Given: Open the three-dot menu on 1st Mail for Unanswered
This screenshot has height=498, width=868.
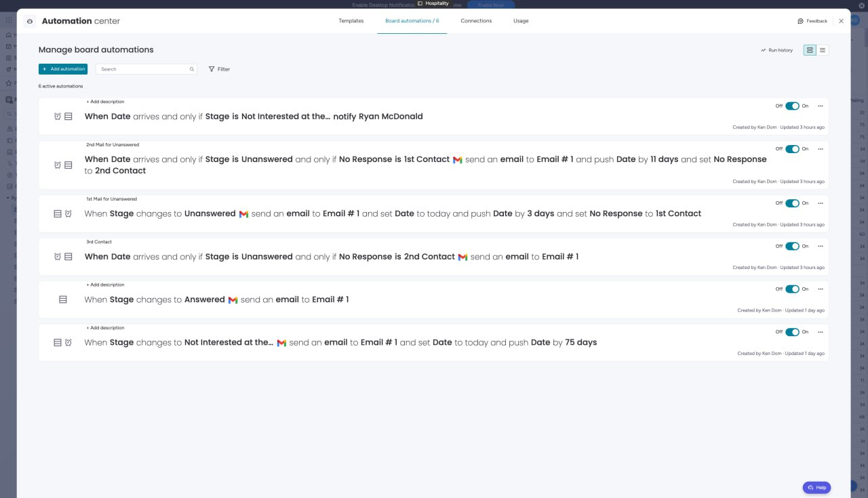Looking at the screenshot, I should click(821, 203).
